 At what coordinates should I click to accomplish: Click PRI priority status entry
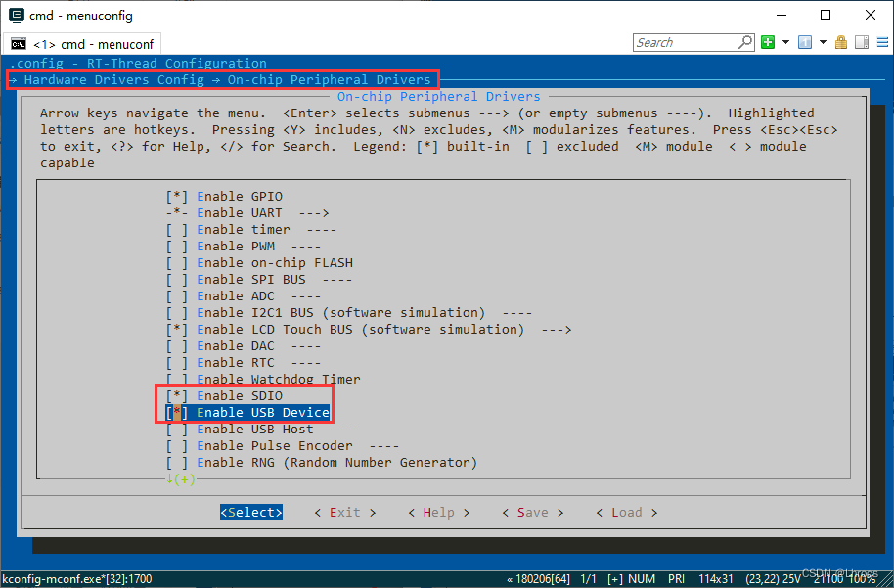[x=676, y=579]
